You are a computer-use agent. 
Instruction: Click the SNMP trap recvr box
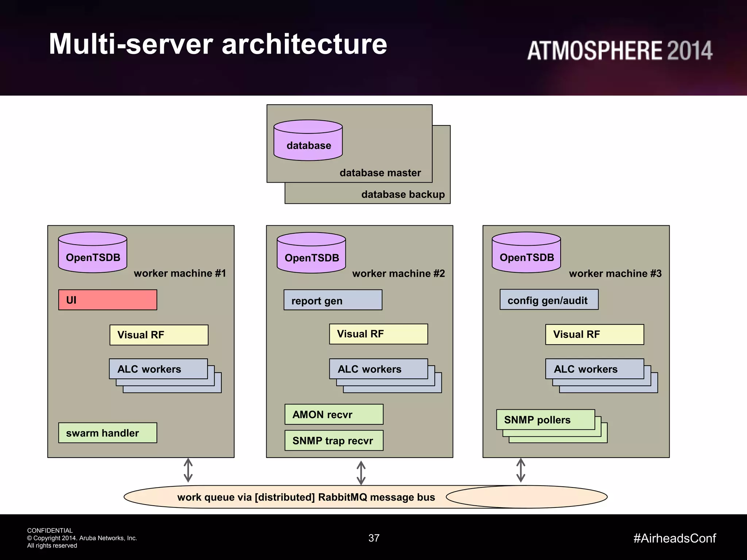[334, 441]
